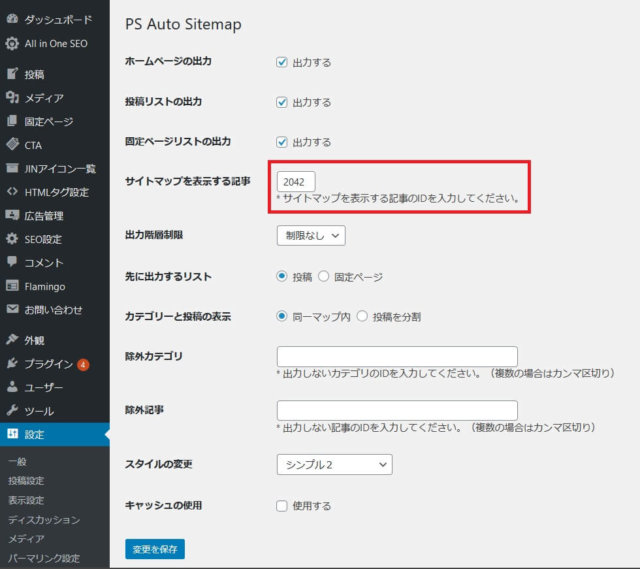Viewport: 640px width, 569px height.
Task: Go to パーマリンク設定 submenu item
Action: point(43,557)
